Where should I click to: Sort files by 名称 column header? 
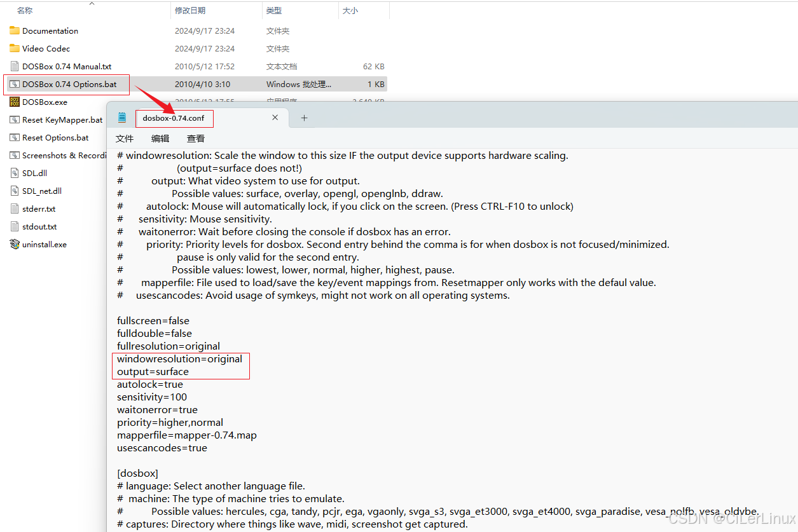click(x=25, y=11)
